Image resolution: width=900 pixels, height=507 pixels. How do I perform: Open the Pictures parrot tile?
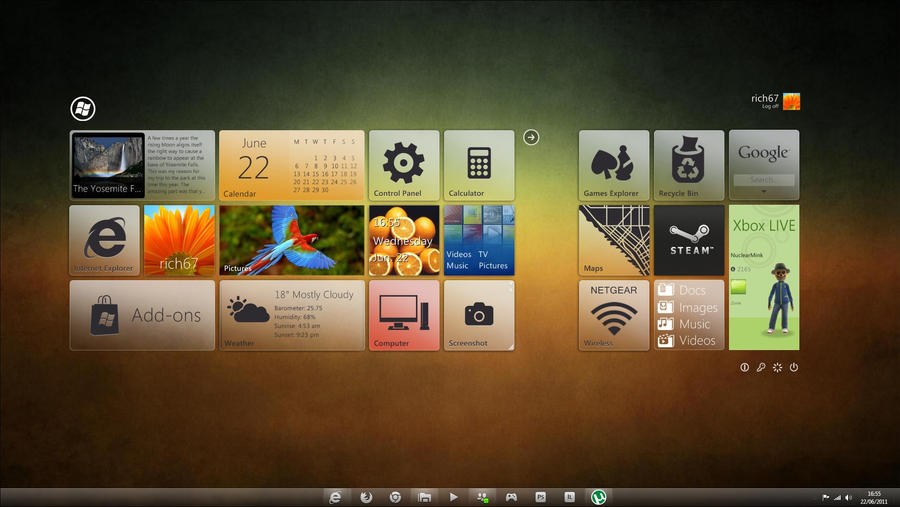(292, 241)
